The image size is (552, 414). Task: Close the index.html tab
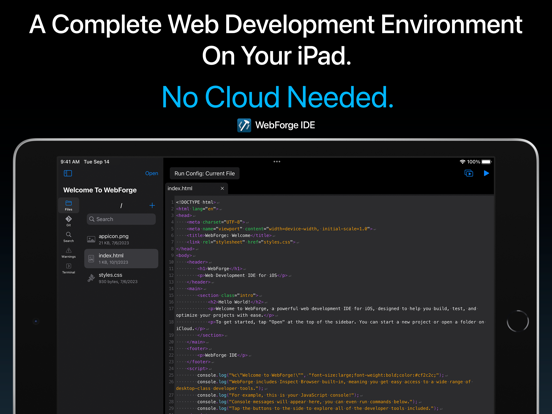point(222,188)
